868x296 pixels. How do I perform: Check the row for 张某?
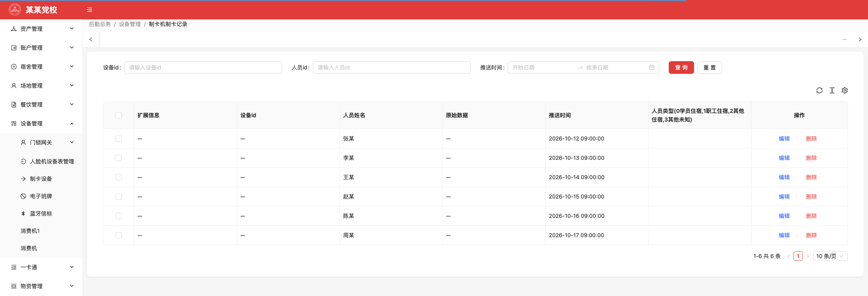point(118,139)
